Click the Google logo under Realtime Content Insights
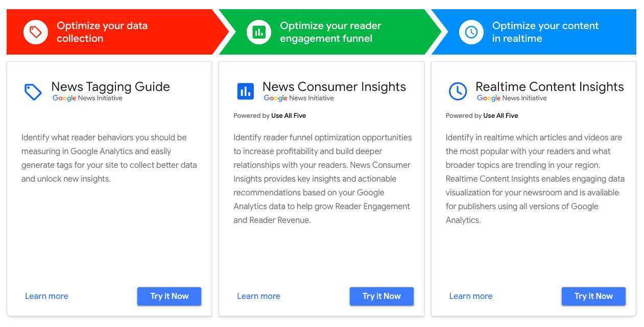Image resolution: width=644 pixels, height=327 pixels. [489, 98]
